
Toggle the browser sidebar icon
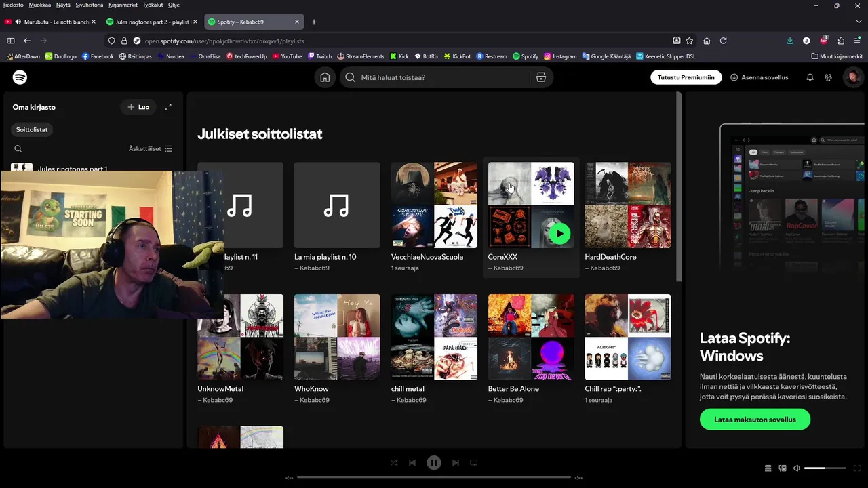(11, 41)
